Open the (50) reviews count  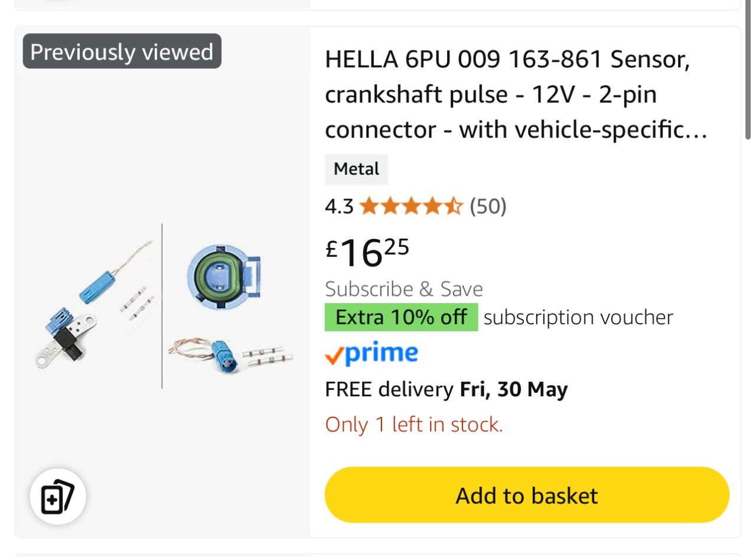(x=488, y=206)
